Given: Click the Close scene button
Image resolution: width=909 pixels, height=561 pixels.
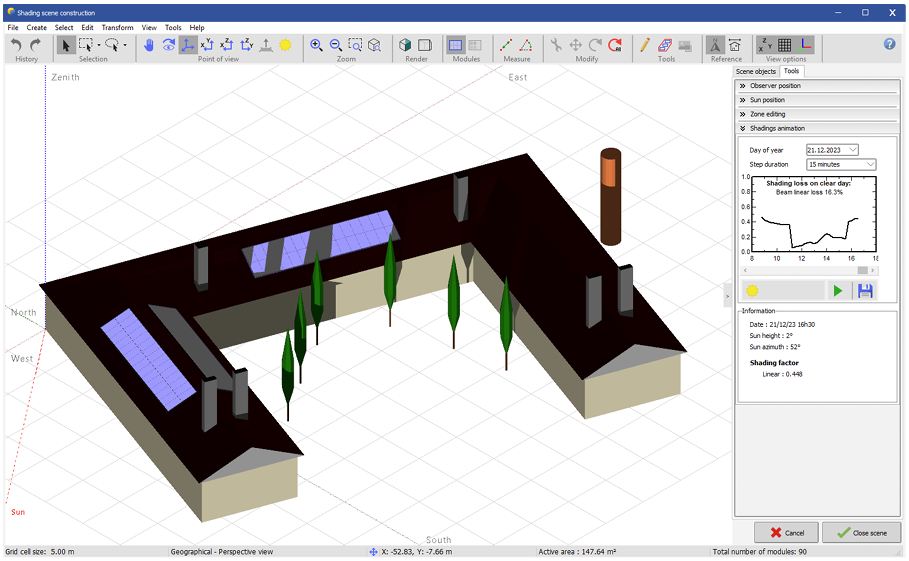Looking at the screenshot, I should click(x=861, y=533).
